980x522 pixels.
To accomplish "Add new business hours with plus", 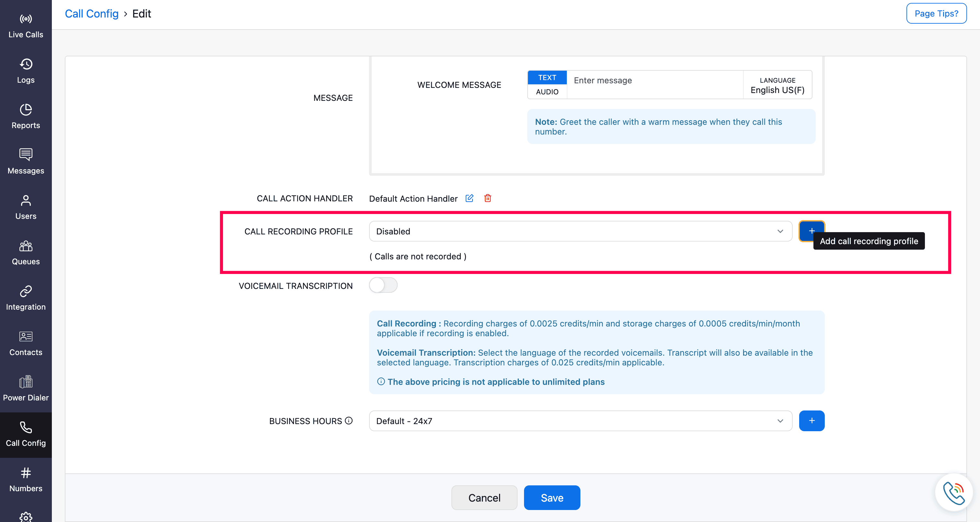I will click(x=811, y=421).
